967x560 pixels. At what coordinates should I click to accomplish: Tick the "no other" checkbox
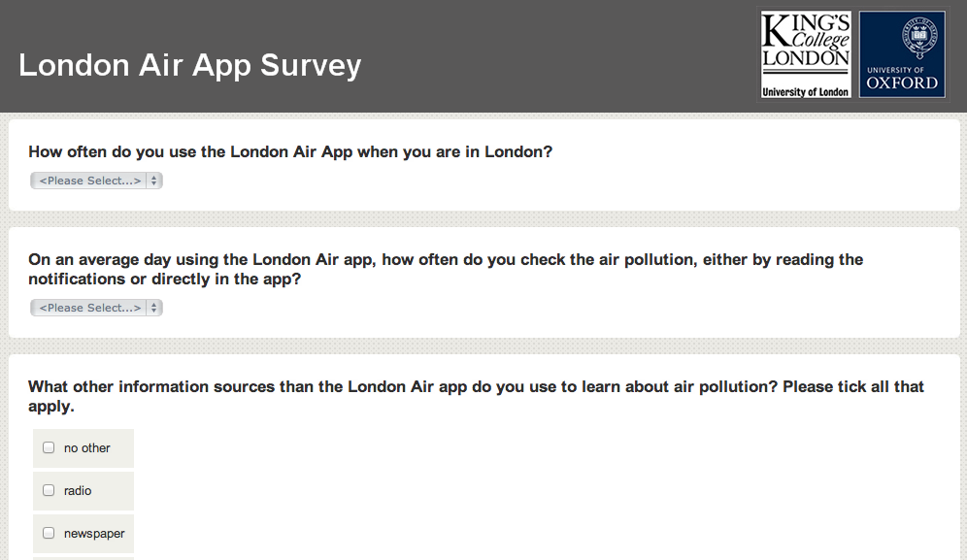[x=49, y=447]
